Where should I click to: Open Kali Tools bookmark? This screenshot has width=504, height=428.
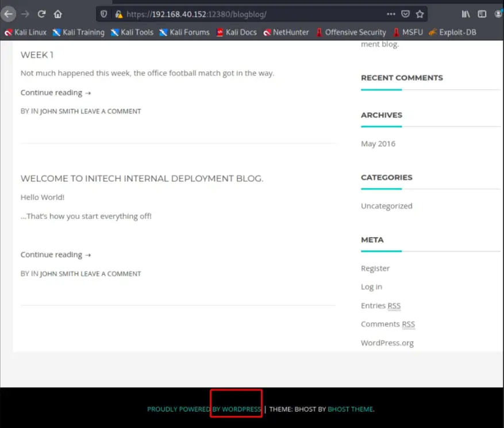[x=132, y=32]
